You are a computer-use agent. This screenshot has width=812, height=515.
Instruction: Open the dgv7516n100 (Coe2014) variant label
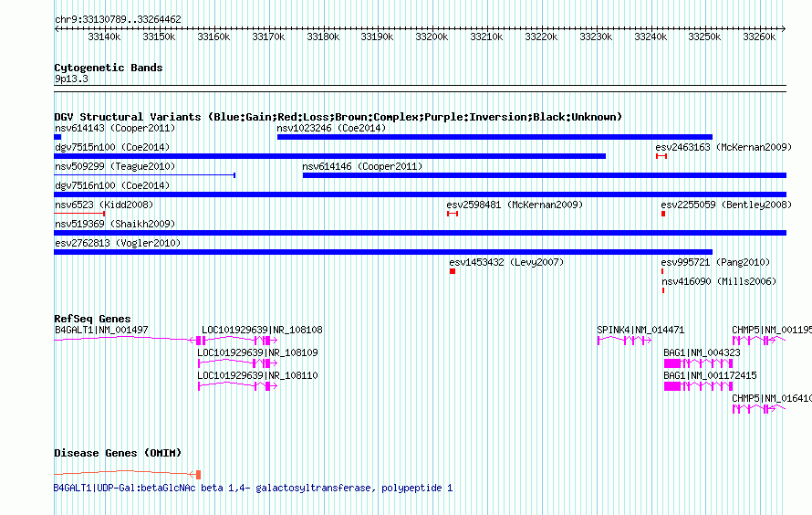coord(112,185)
